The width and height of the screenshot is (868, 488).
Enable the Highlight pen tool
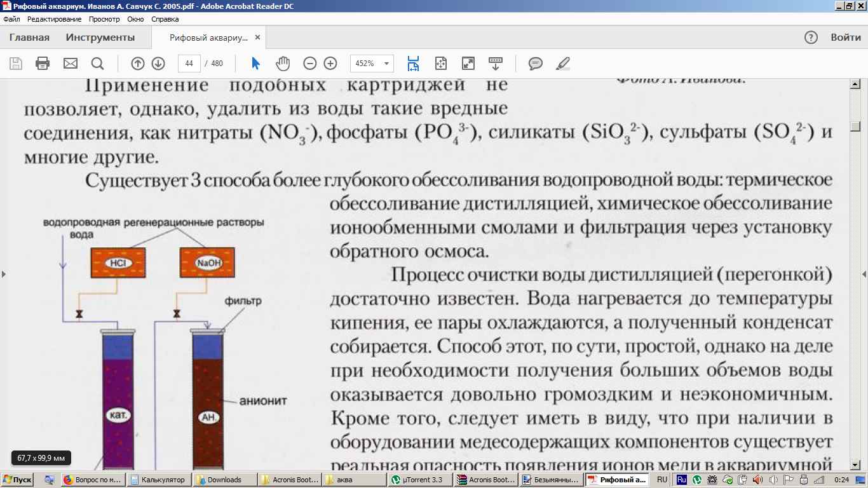tap(562, 64)
